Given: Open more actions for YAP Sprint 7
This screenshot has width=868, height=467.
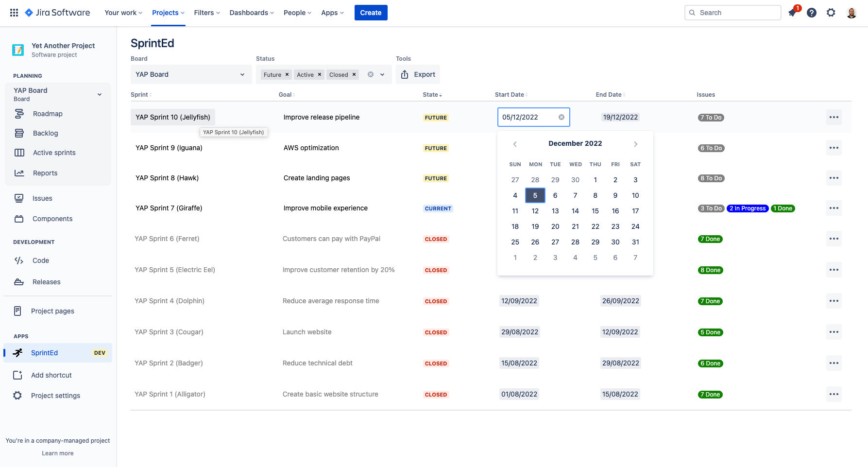Looking at the screenshot, I should (x=834, y=208).
